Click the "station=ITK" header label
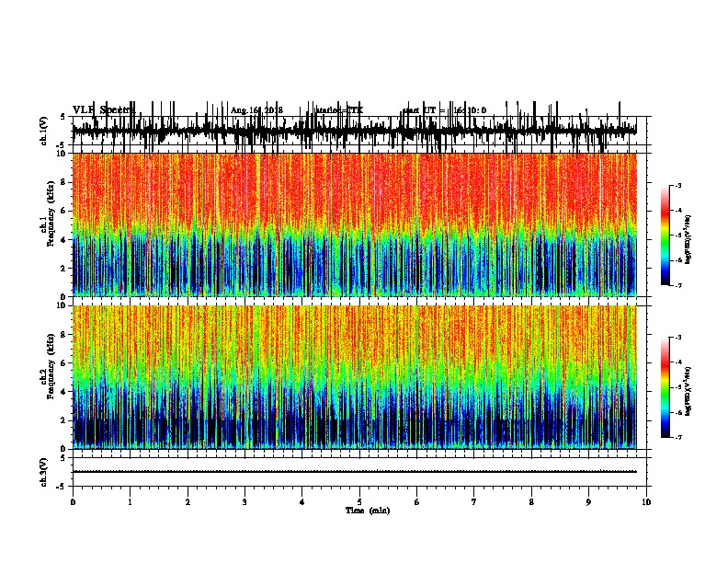The width and height of the screenshot is (728, 563). (x=339, y=110)
